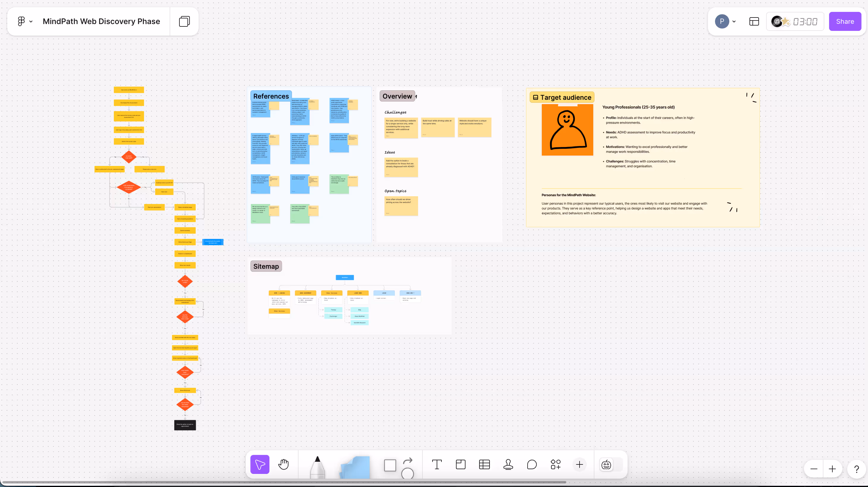Select the Marker pen tool
The height and width of the screenshot is (487, 868).
pyautogui.click(x=317, y=467)
